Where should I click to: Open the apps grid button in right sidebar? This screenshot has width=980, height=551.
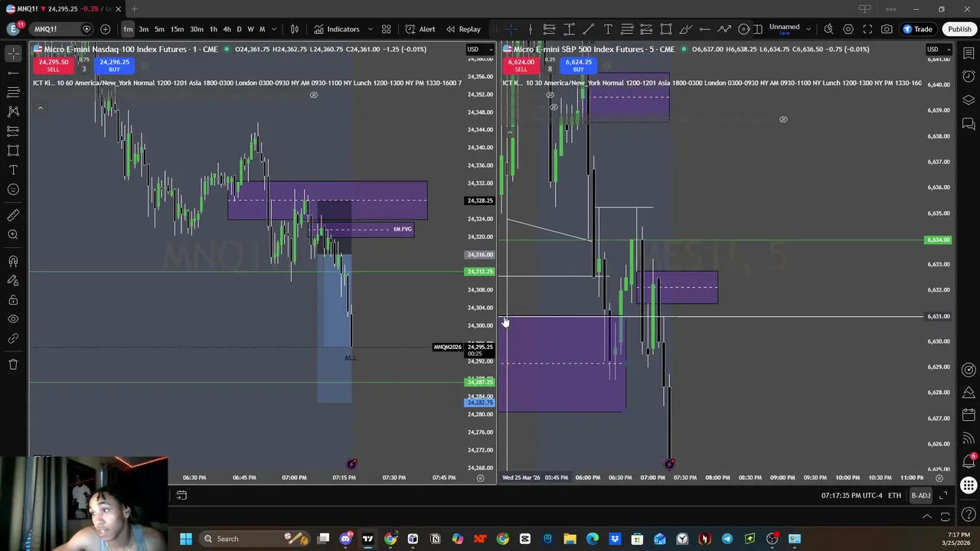[x=969, y=485]
